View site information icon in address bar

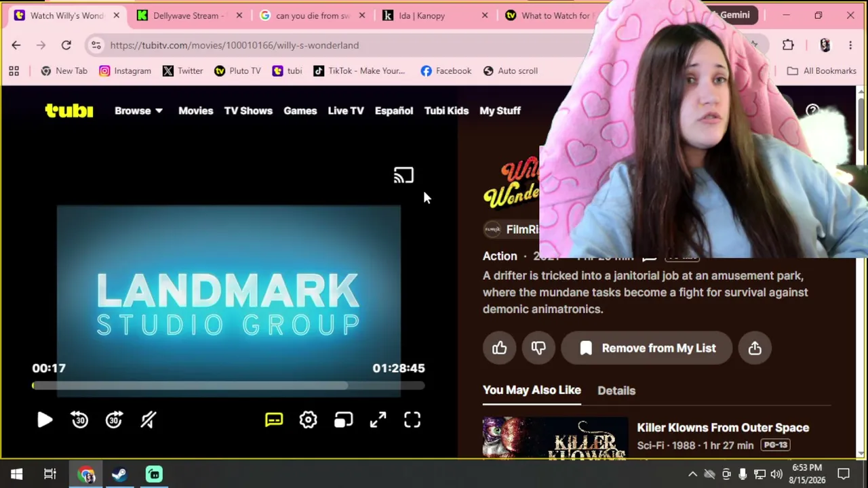click(96, 45)
